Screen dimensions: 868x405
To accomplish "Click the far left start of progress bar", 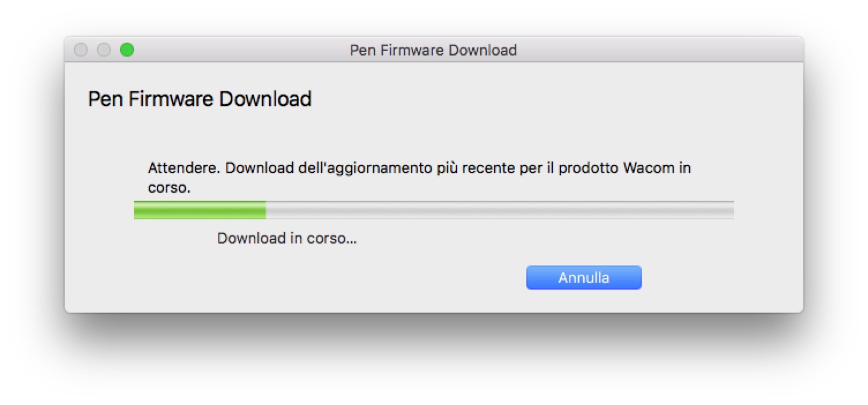I will (x=136, y=210).
